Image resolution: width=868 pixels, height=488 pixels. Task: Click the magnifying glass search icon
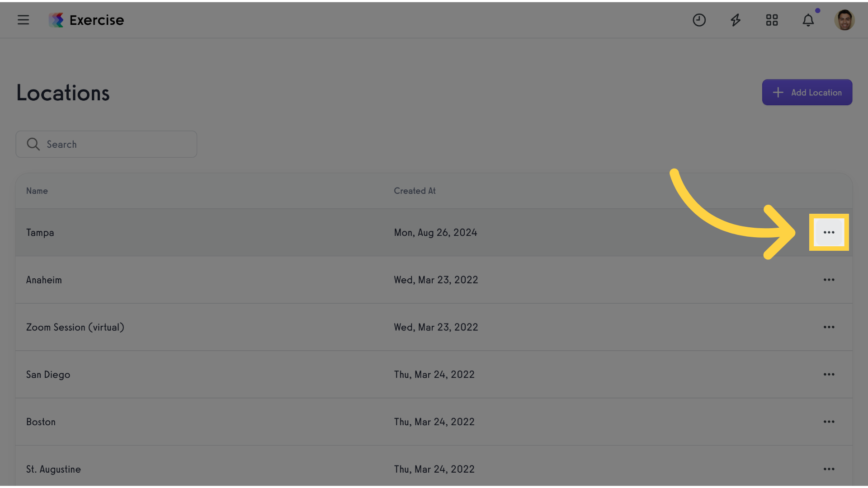(x=33, y=144)
